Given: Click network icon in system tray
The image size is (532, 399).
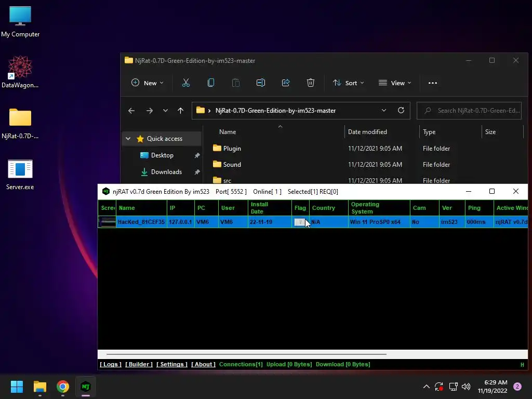Looking at the screenshot, I should click(453, 387).
